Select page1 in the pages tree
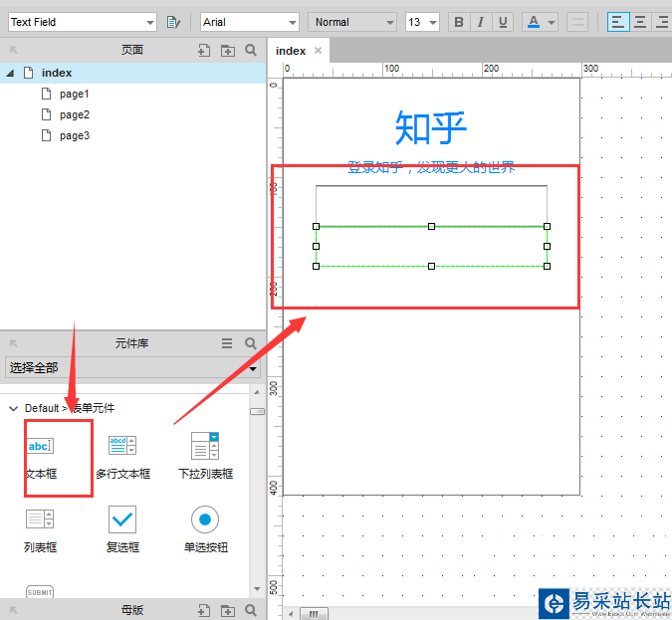The height and width of the screenshot is (620, 672). tap(74, 94)
